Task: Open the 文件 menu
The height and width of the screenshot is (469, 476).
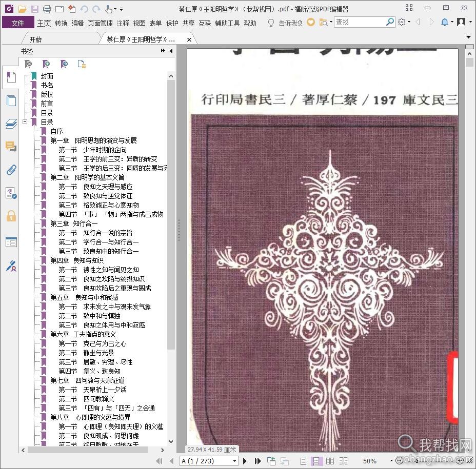Action: pos(18,23)
